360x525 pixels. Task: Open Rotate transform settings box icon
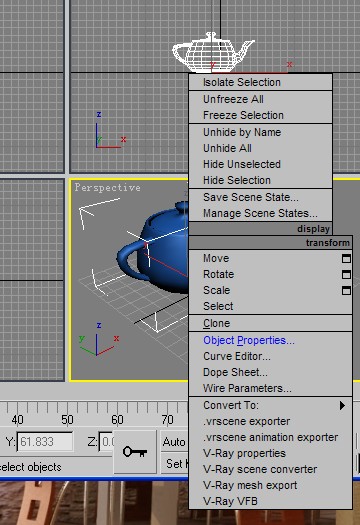point(346,275)
